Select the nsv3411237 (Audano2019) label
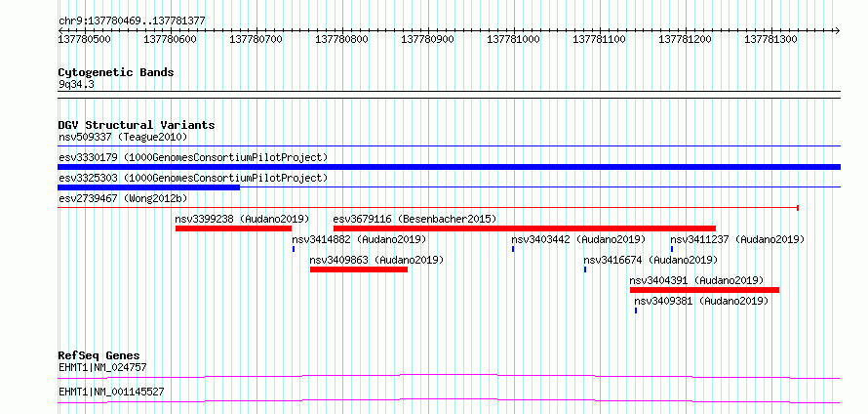 737,239
